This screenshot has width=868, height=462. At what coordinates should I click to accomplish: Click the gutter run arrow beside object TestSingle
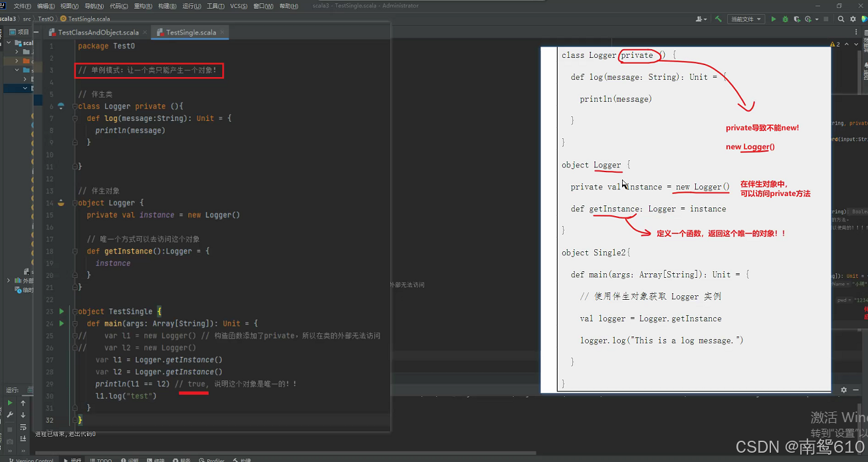[62, 311]
